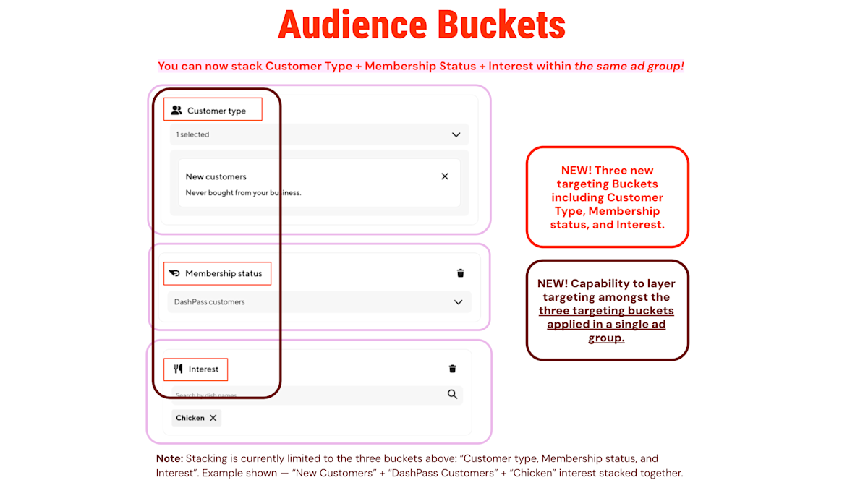Click the Membership status tag icon
The height and width of the screenshot is (488, 868).
(x=174, y=273)
